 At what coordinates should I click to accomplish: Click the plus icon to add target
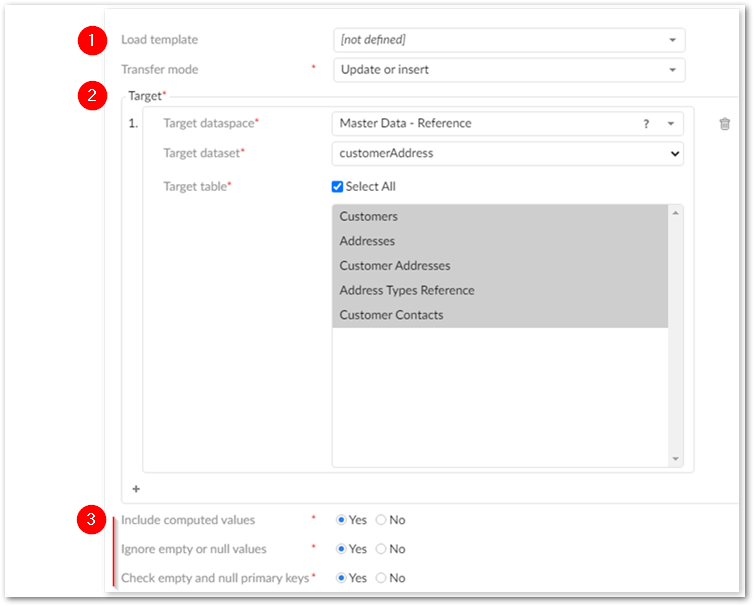[136, 489]
